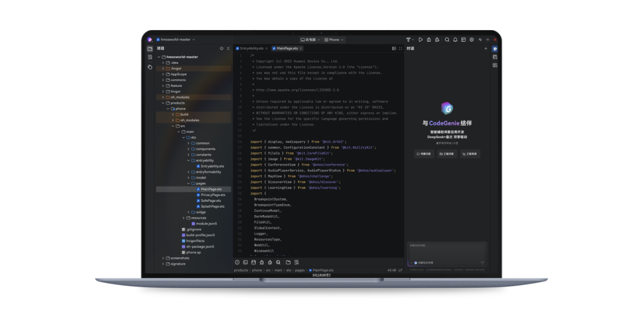Open the Problems view via the bottom icon

237,262
